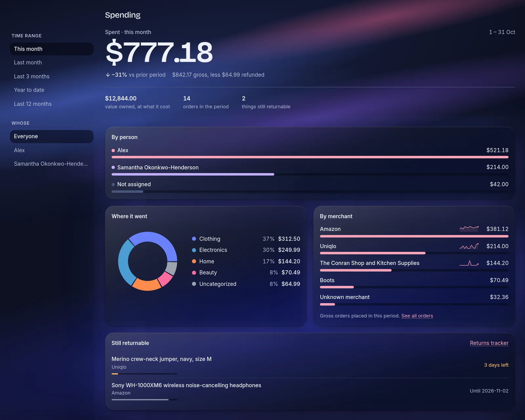Click the Beauty legend pink dot
The width and height of the screenshot is (525, 420).
(x=194, y=272)
